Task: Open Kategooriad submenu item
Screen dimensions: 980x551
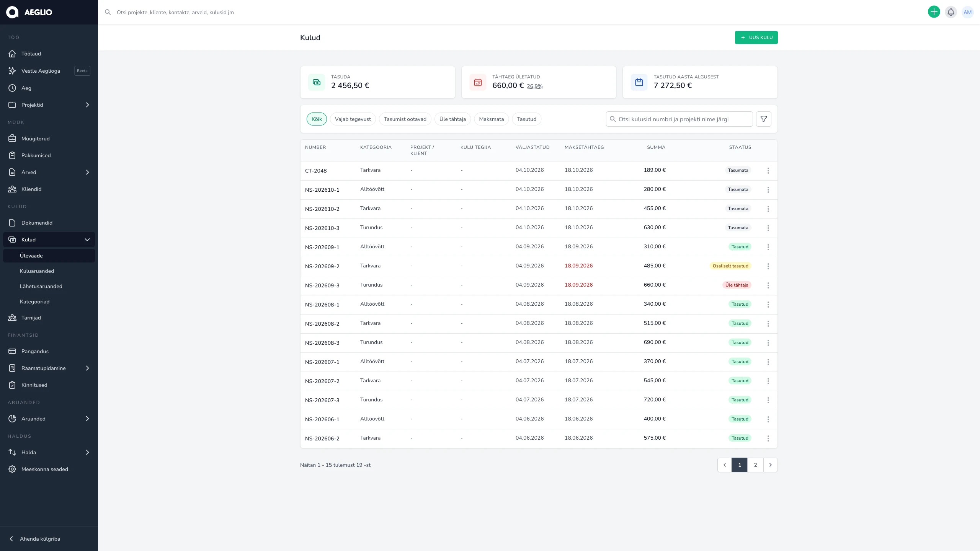Action: pos(49,302)
